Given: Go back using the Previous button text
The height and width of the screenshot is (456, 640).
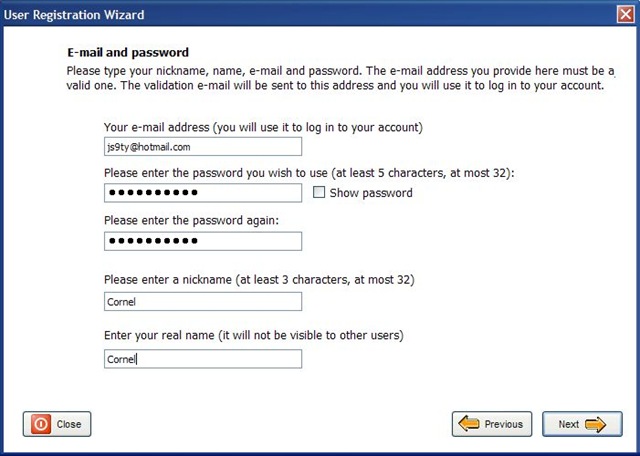Looking at the screenshot, I should click(503, 424).
